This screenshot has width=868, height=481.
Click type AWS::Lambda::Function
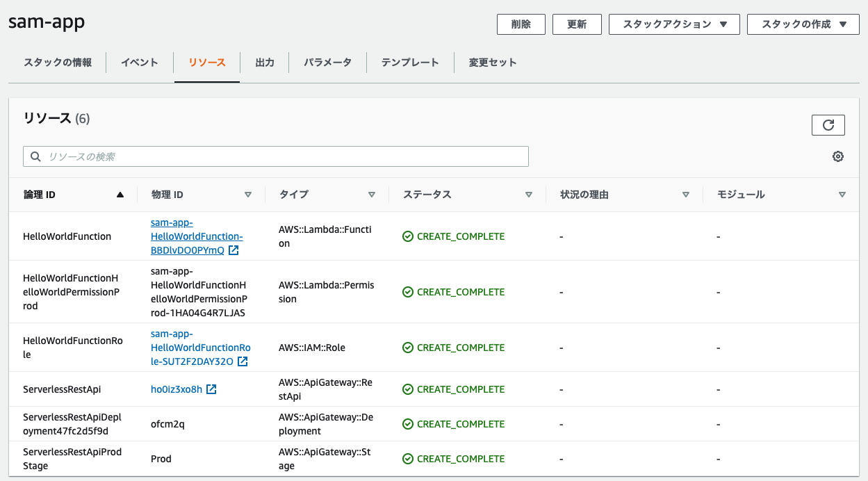tap(325, 236)
